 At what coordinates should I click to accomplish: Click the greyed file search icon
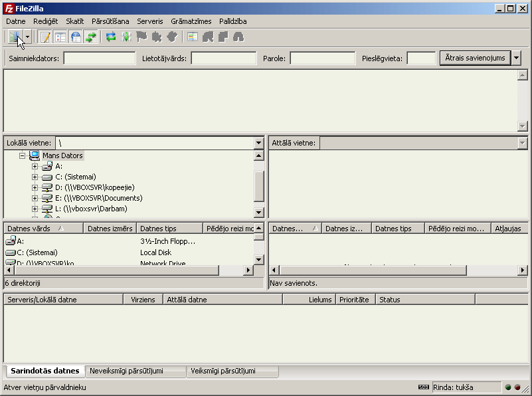coord(238,37)
